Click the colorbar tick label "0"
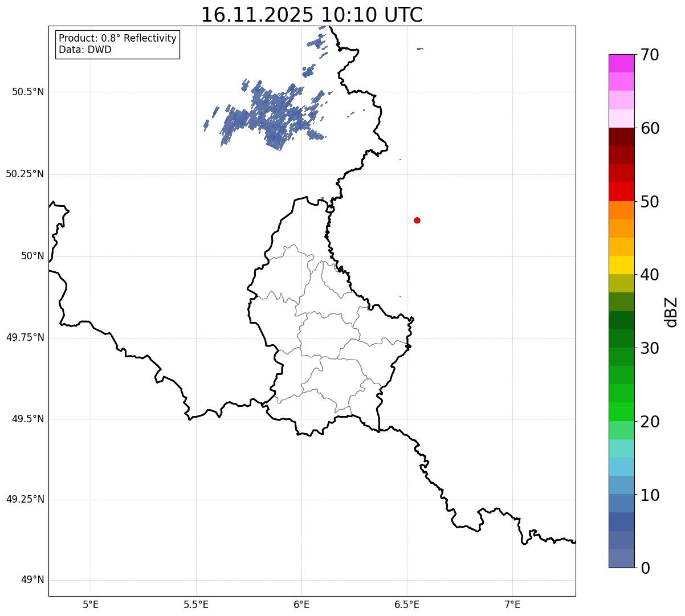The width and height of the screenshot is (685, 616). tap(645, 568)
